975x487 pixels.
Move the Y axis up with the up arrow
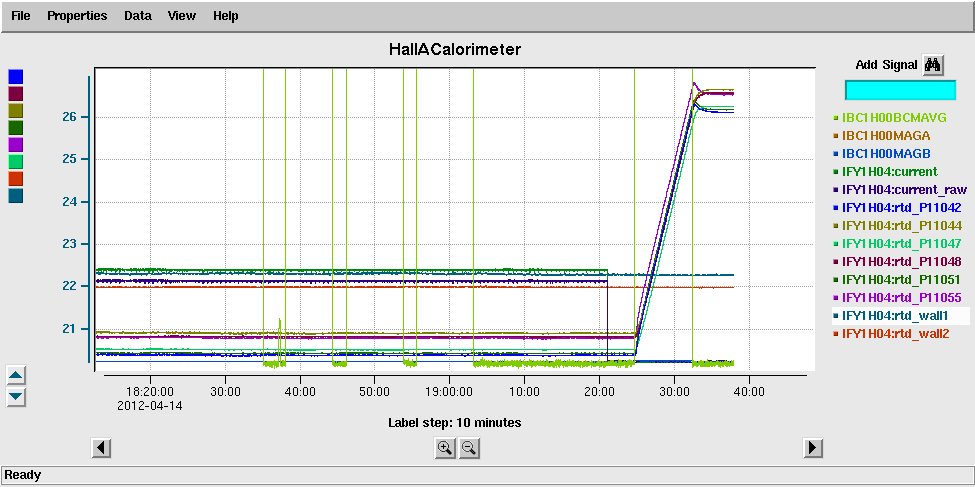[16, 375]
